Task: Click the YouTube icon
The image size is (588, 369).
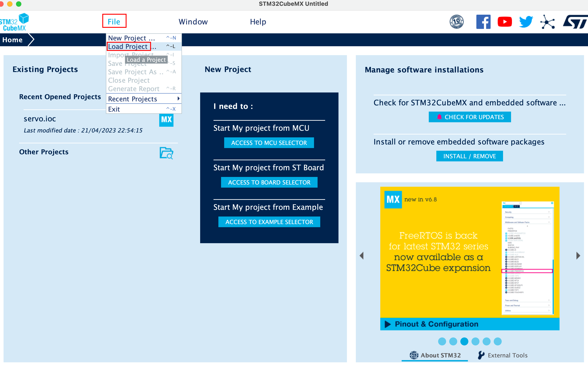Action: pos(505,22)
